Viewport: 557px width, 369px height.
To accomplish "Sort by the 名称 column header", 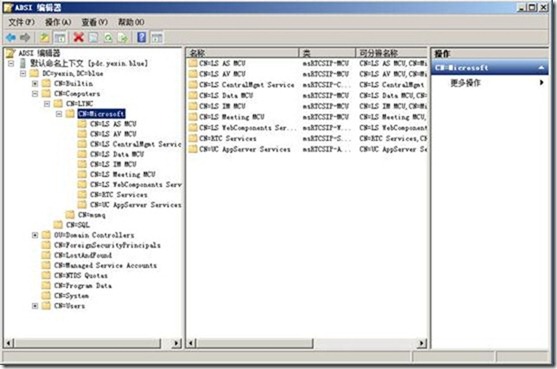I will tap(243, 53).
